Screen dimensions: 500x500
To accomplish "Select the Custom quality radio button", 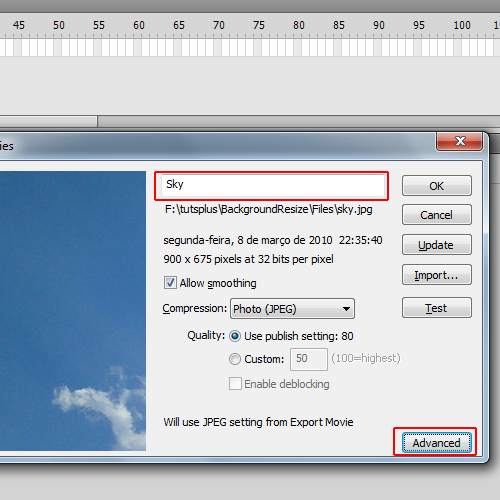I will pos(235,359).
